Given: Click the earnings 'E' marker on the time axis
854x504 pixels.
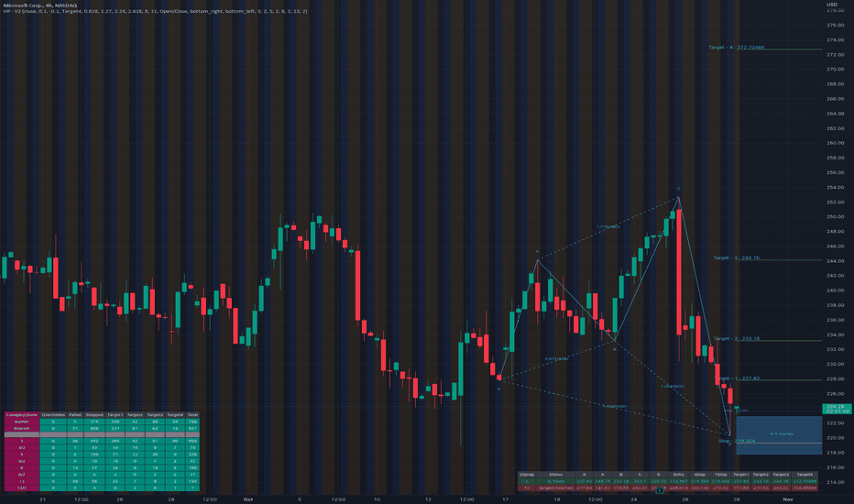Looking at the screenshot, I should [x=660, y=491].
